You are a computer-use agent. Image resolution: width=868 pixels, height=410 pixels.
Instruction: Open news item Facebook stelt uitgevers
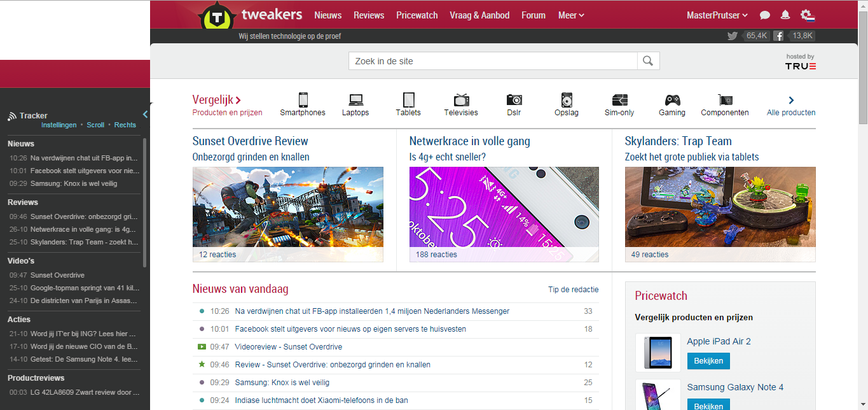tap(350, 329)
